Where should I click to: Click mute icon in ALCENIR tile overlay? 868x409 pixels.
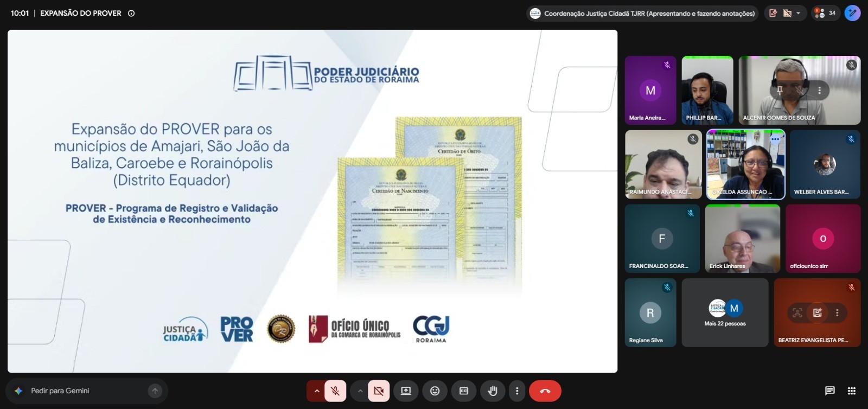click(800, 91)
